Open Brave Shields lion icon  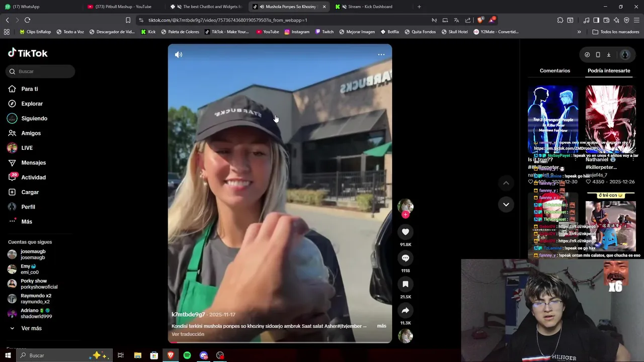(480, 20)
